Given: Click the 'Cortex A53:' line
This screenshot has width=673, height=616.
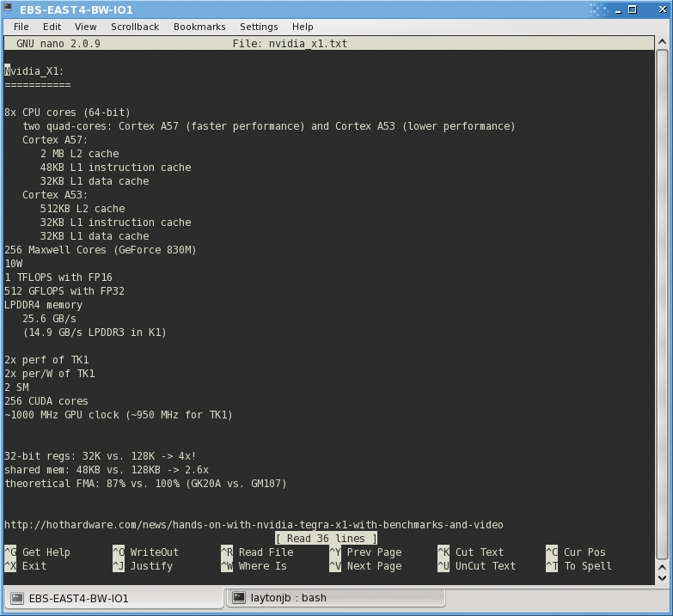Looking at the screenshot, I should pyautogui.click(x=55, y=195).
